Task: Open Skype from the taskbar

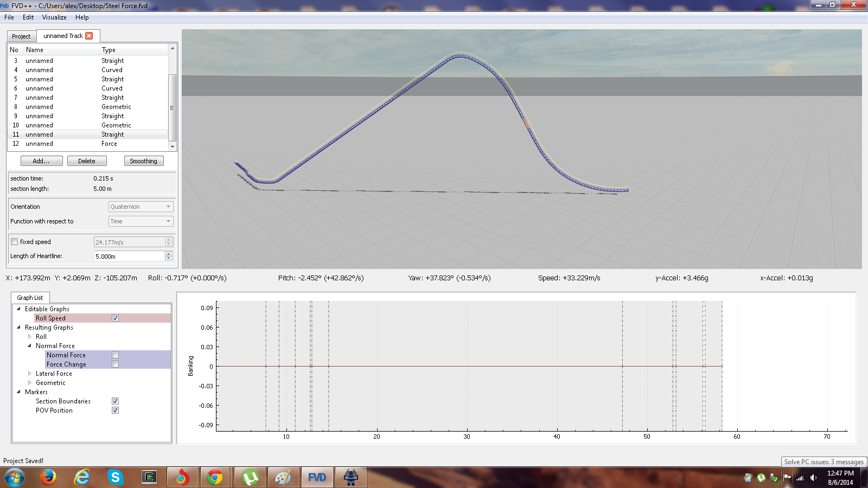Action: [x=115, y=477]
